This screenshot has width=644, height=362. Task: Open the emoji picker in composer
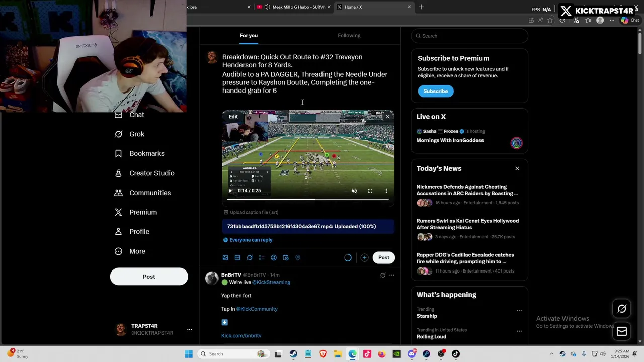pyautogui.click(x=274, y=258)
